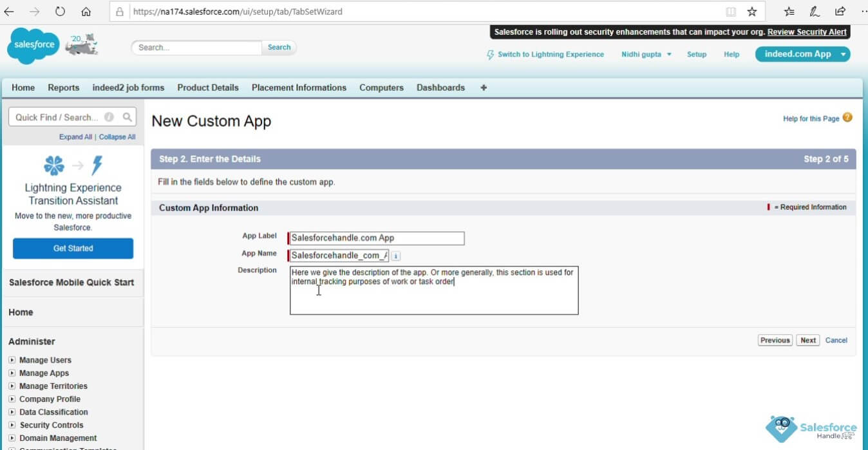
Task: Expand the Manage Apps section
Action: coord(12,373)
